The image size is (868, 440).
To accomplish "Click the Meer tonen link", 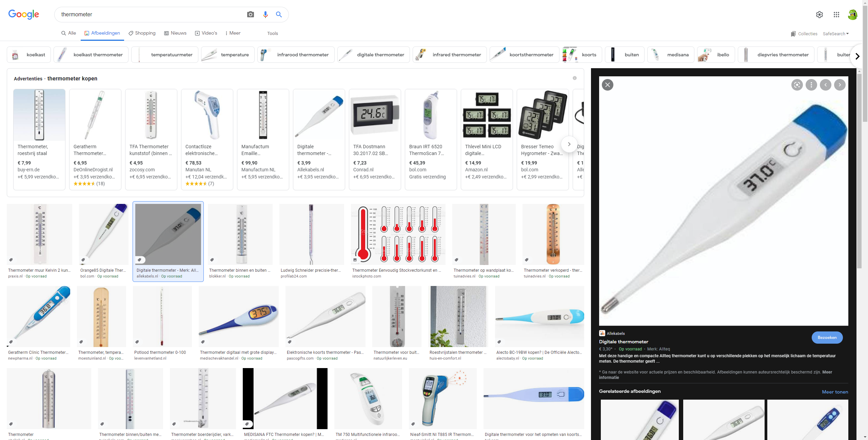I will (835, 392).
